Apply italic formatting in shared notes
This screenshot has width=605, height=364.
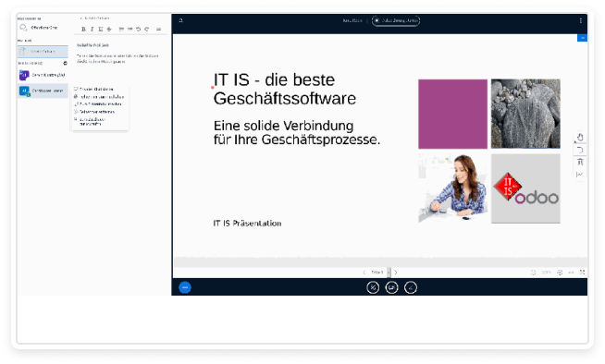coord(92,30)
